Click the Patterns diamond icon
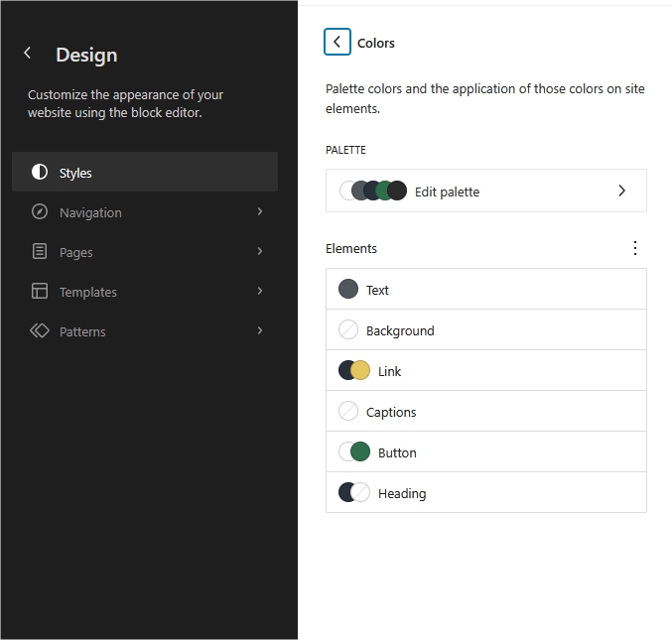Screen dimensions: 672x640 coord(40,331)
